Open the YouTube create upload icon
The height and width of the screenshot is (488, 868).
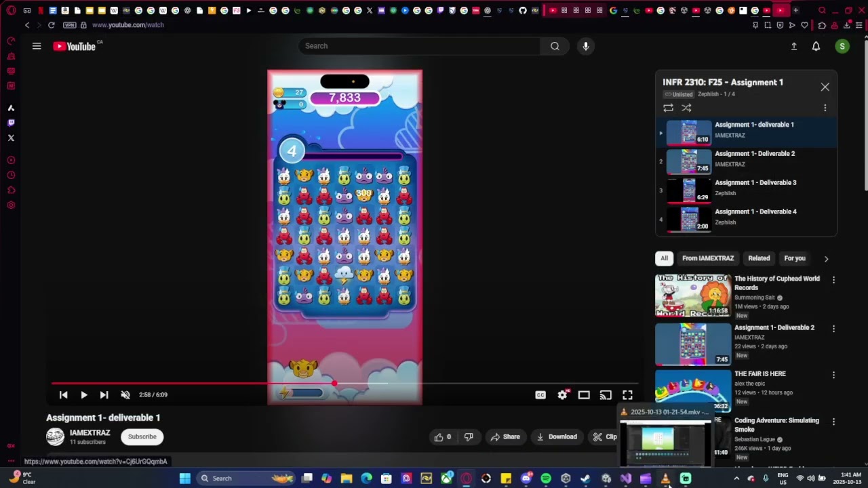click(794, 46)
